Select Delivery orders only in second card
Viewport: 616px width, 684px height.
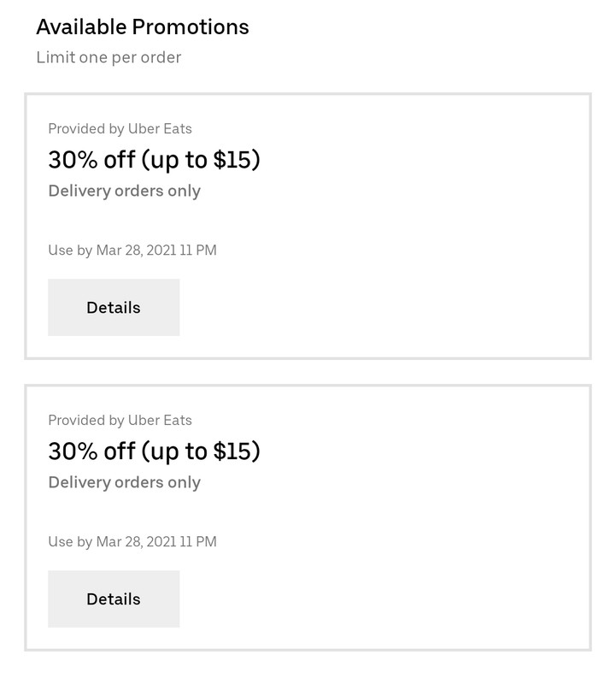point(124,482)
